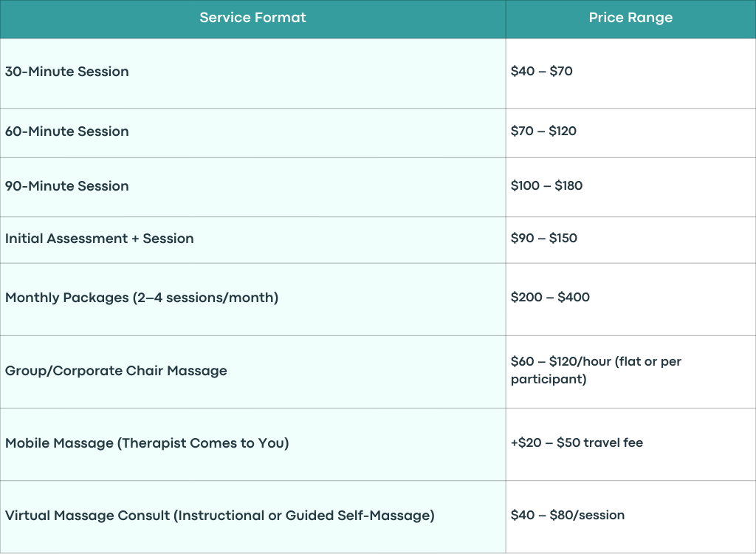Viewport: 756px width, 554px height.
Task: Select the $40 – $70 price cell
Action: pos(630,73)
